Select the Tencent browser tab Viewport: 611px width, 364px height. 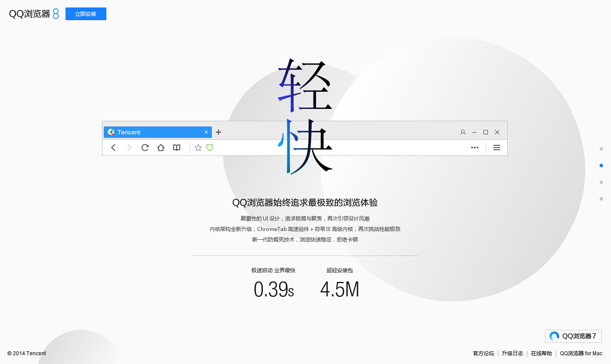(157, 132)
